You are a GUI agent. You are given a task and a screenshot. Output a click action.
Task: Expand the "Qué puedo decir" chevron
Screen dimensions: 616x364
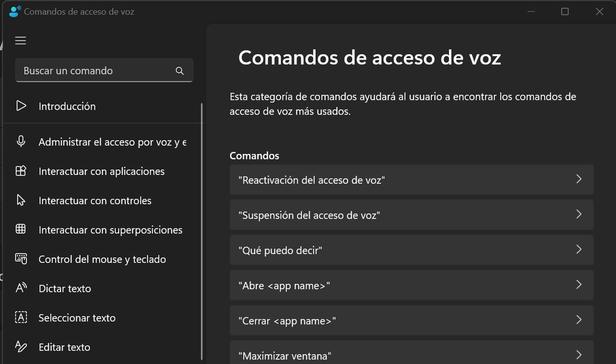coord(579,249)
